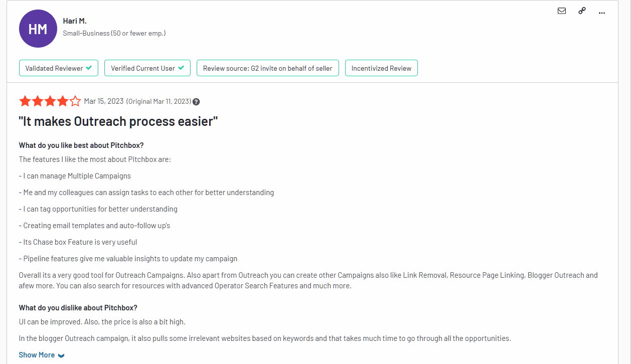Click the Incentivized Review badge
The height and width of the screenshot is (364, 631).
[381, 68]
